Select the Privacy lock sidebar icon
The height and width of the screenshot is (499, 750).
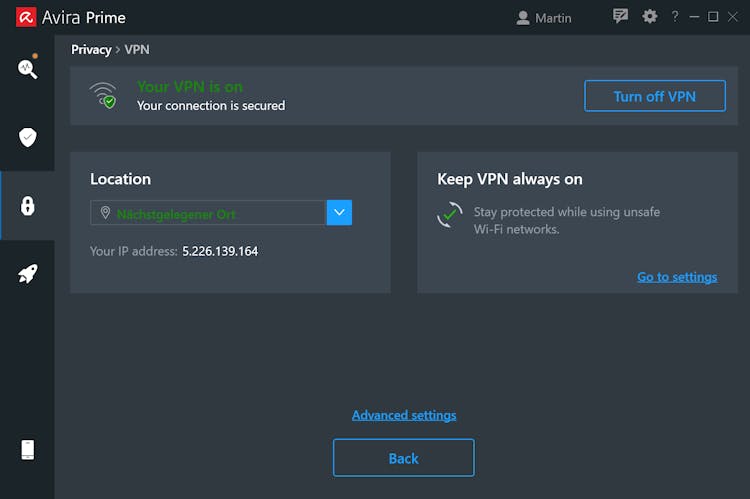click(x=27, y=206)
